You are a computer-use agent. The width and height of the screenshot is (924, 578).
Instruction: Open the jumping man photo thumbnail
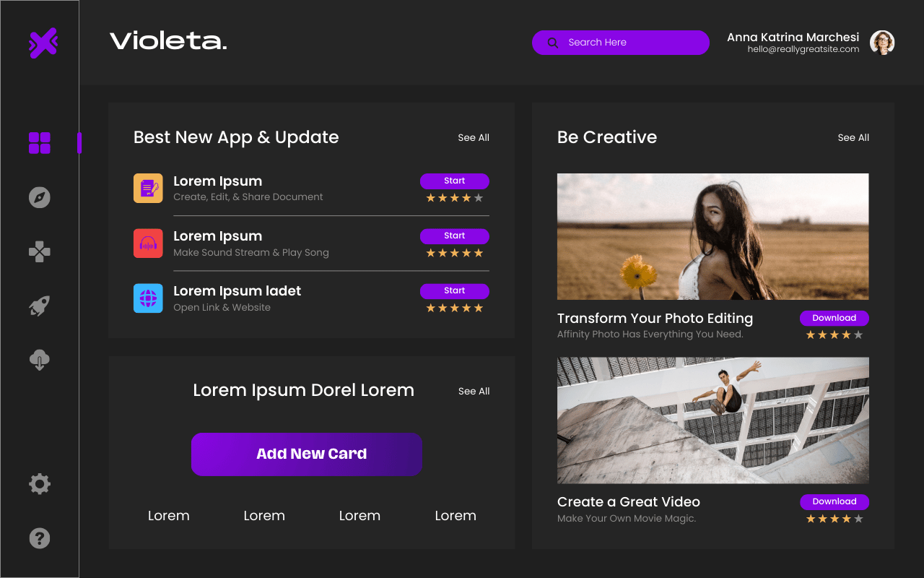713,420
